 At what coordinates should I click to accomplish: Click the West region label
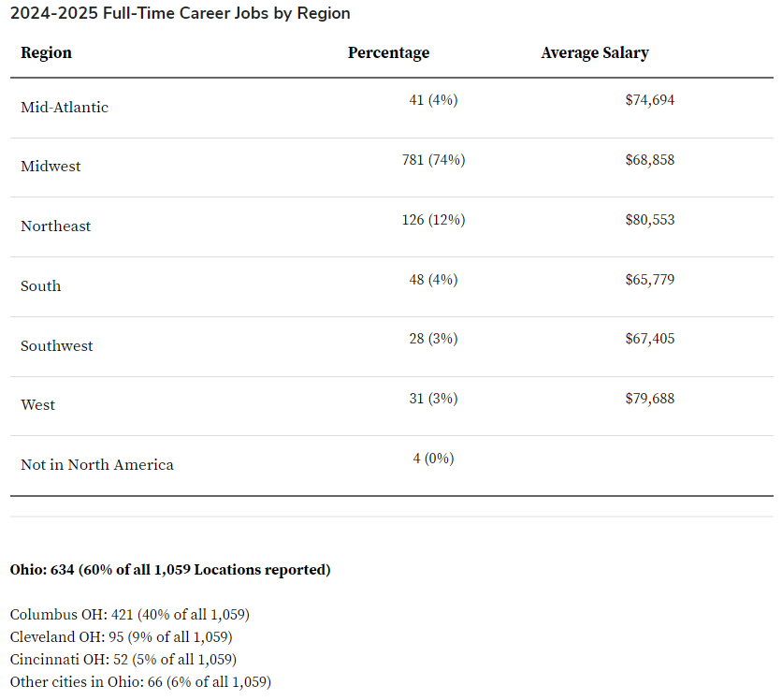(x=37, y=404)
